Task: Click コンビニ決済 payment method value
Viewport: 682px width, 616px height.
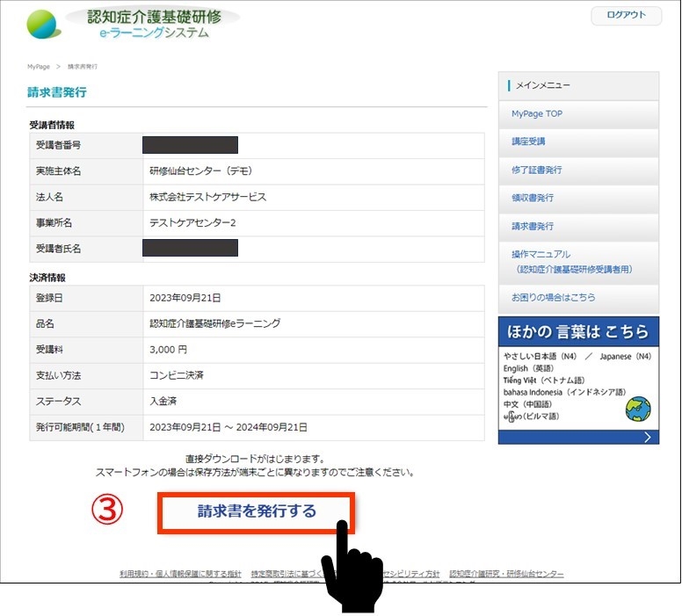Action: (177, 375)
